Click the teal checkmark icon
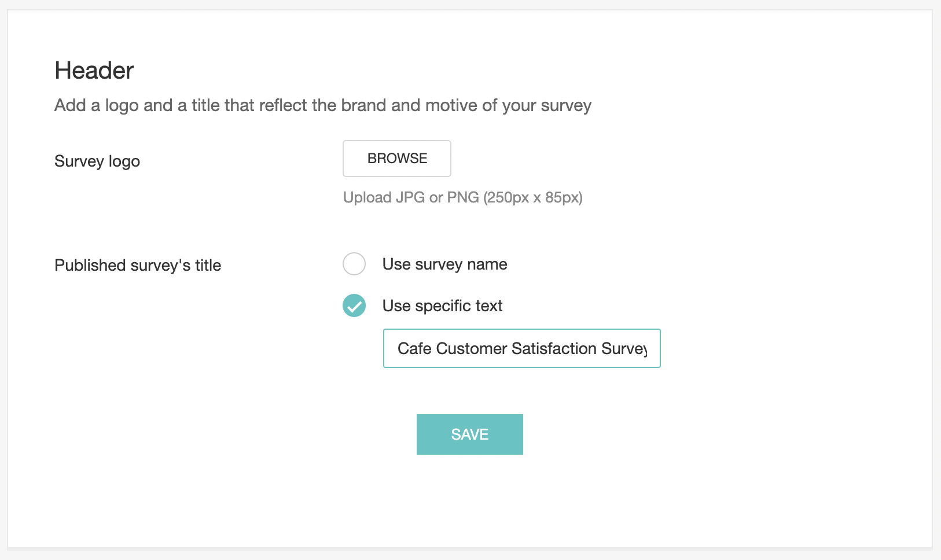The width and height of the screenshot is (941, 560). pyautogui.click(x=354, y=305)
